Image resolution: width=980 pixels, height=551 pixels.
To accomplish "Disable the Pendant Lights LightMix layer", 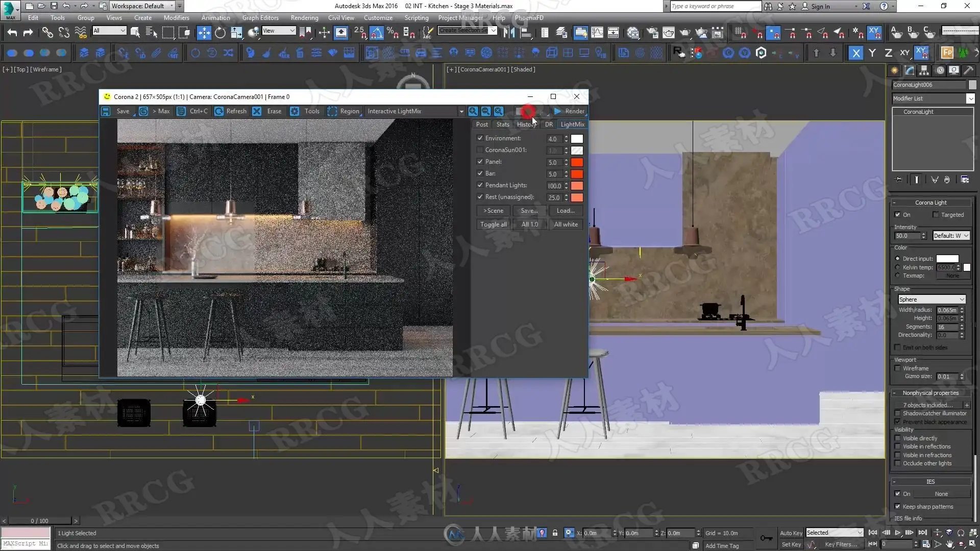I will point(480,185).
